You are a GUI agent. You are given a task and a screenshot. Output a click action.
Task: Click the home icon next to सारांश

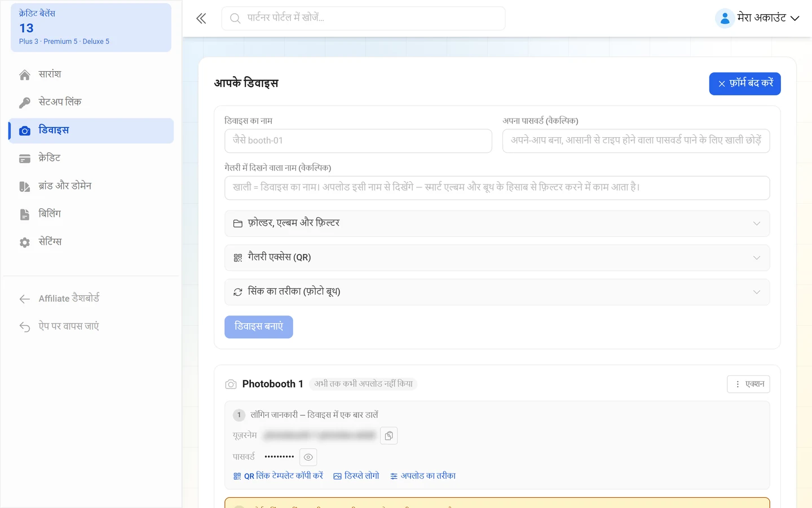(x=25, y=75)
